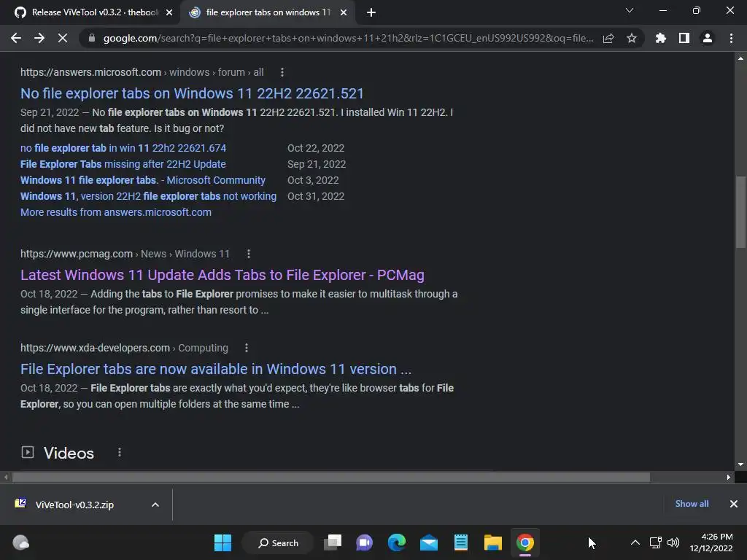This screenshot has width=747, height=560.
Task: Open taskbar Search box
Action: (279, 542)
